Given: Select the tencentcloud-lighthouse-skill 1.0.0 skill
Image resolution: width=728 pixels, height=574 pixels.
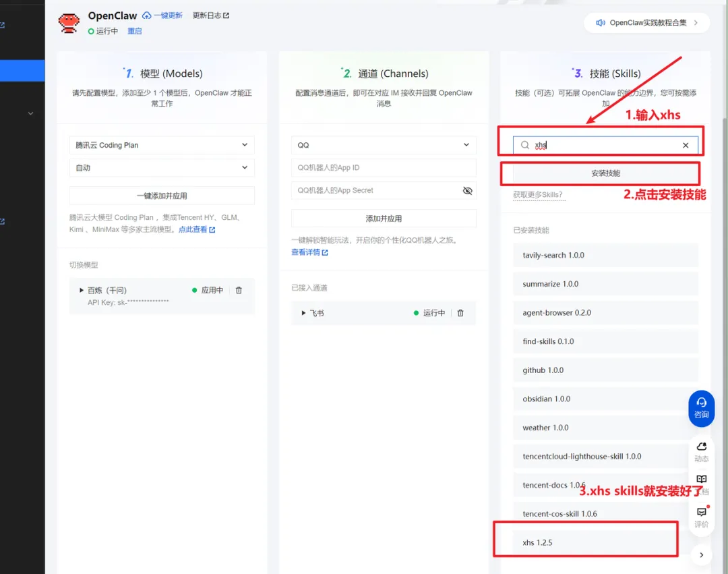Looking at the screenshot, I should click(605, 457).
